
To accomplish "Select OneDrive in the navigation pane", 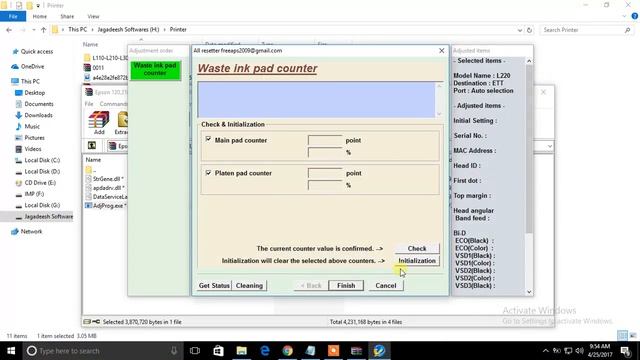I will 32,67.
